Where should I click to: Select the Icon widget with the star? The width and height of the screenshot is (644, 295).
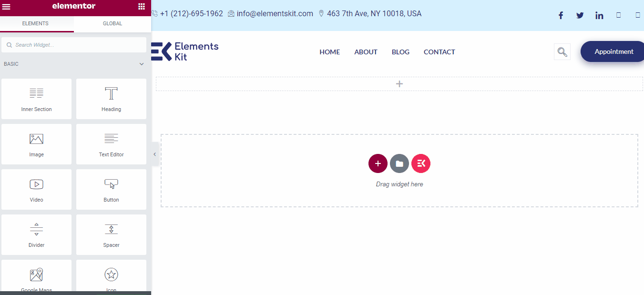(x=111, y=276)
